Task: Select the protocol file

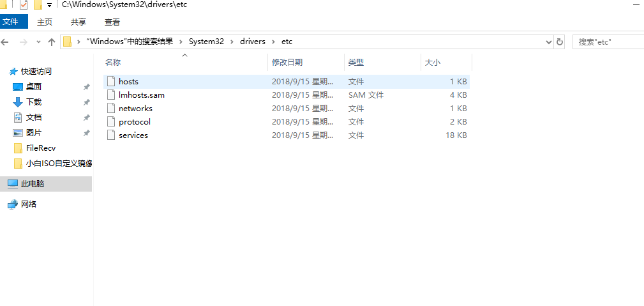Action: pyautogui.click(x=287, y=122)
